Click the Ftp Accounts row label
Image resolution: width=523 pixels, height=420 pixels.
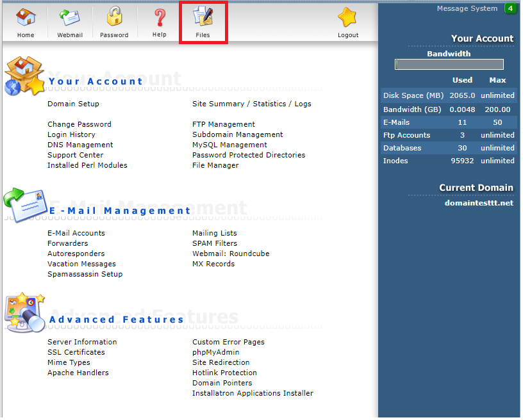point(407,136)
